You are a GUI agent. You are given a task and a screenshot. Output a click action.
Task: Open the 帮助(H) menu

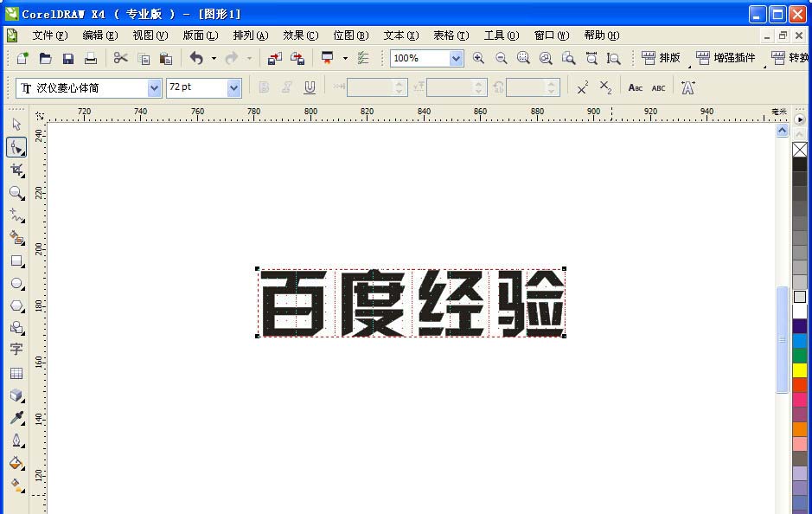[602, 35]
